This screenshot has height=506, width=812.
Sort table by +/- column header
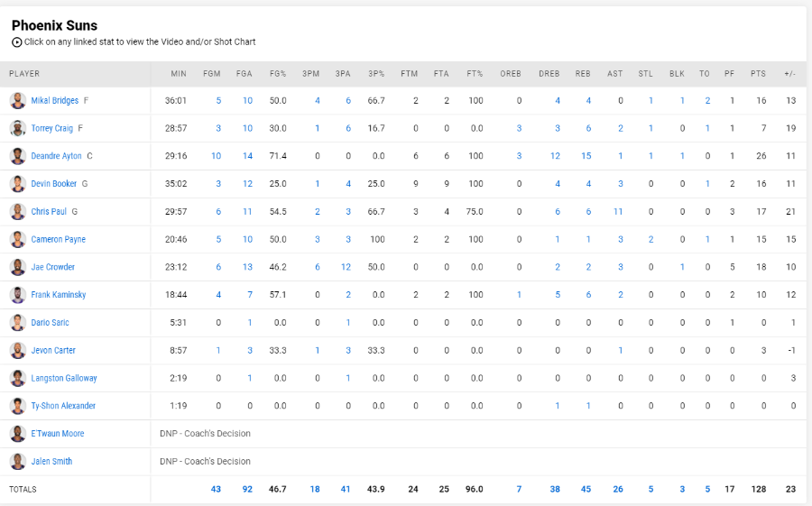point(789,74)
